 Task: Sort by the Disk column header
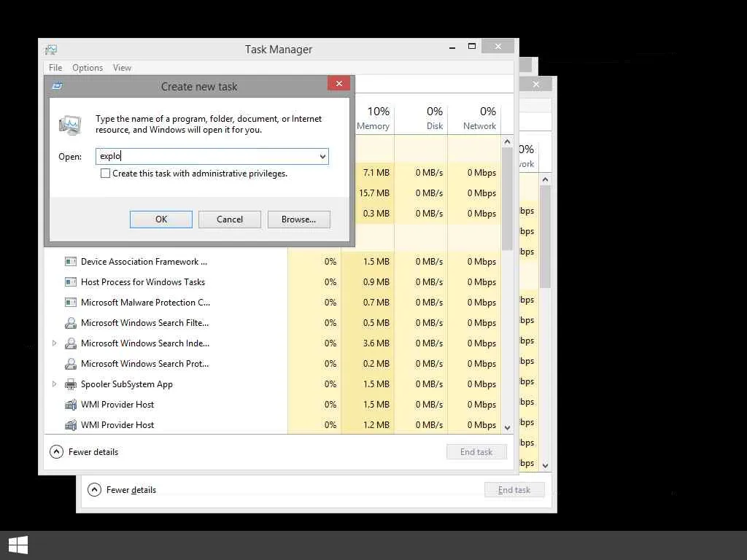(x=422, y=118)
